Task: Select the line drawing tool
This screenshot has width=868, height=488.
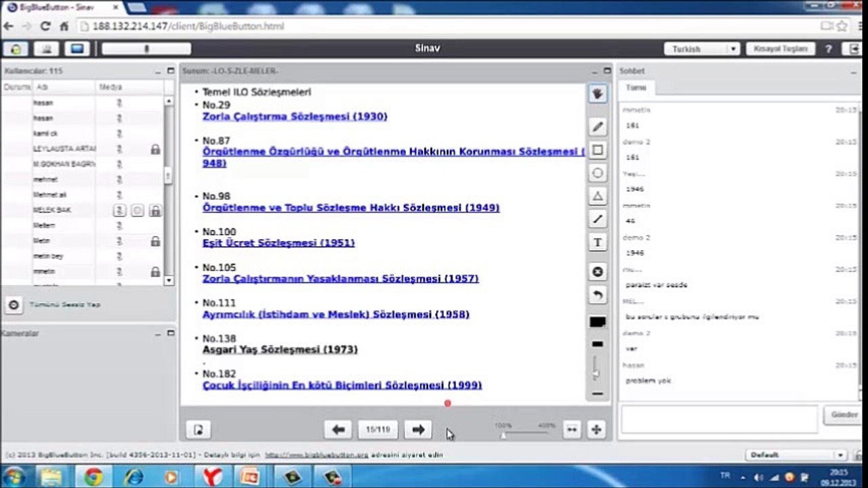Action: coord(598,219)
